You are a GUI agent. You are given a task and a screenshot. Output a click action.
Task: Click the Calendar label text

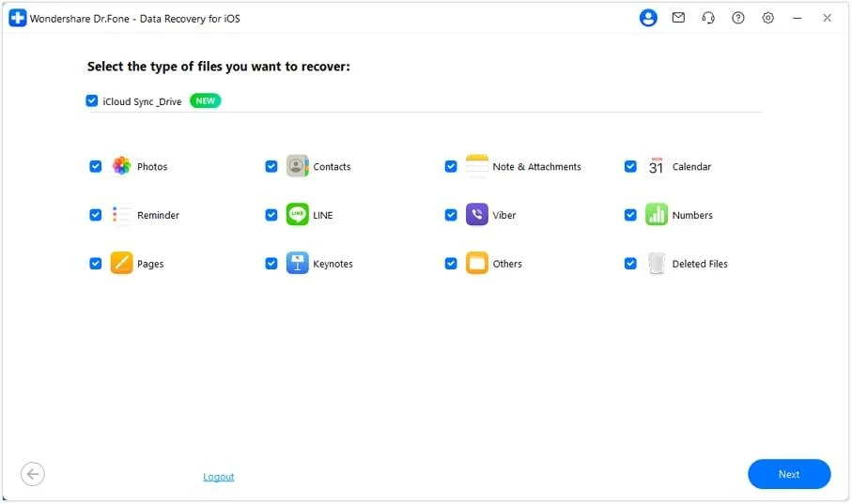point(691,167)
